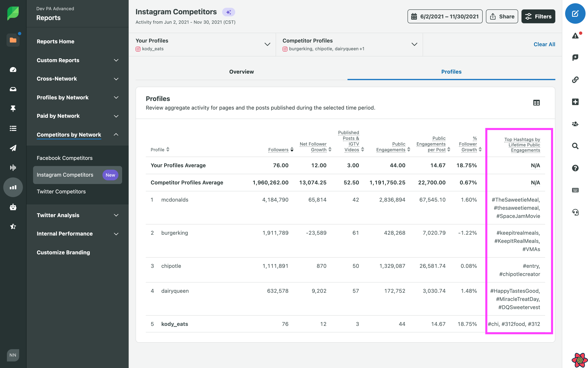Open Twitter Competitors report
Image resolution: width=588 pixels, height=368 pixels.
61,192
